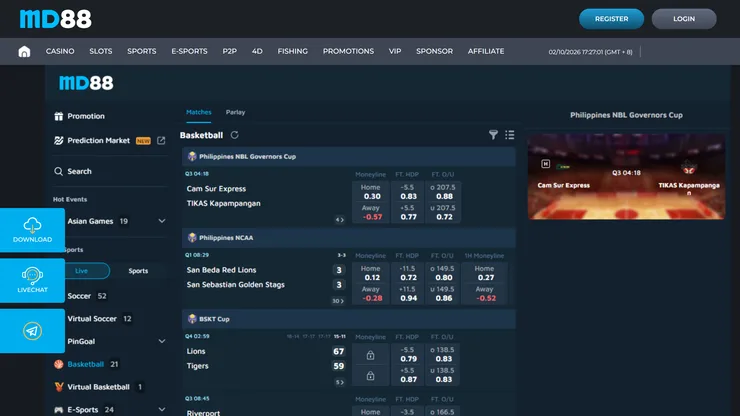Open the CASINO menu

pos(60,51)
